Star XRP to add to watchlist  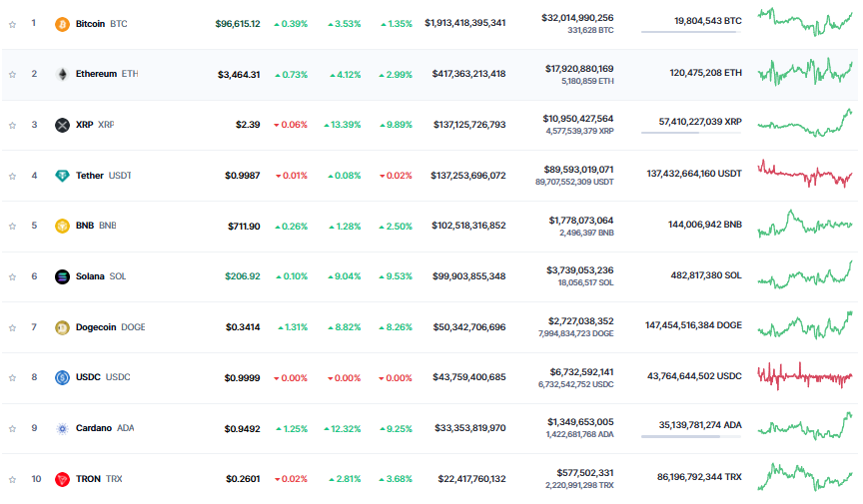point(12,125)
